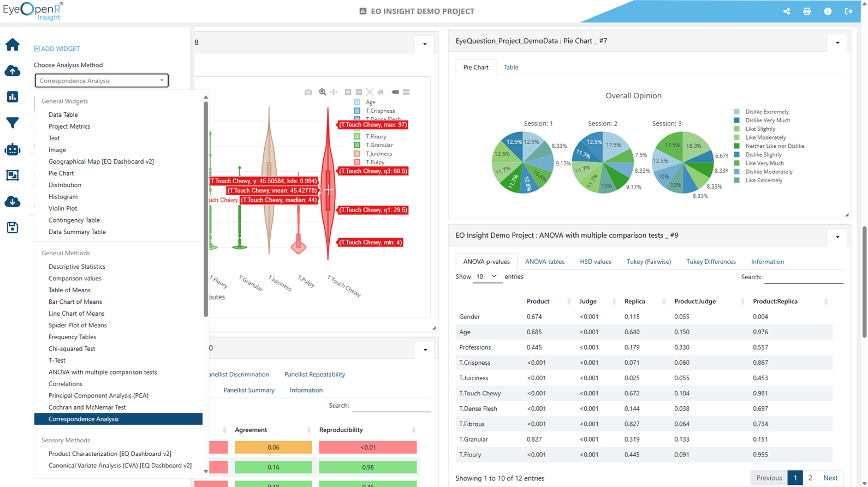Switch to the ANOVA tables tab
868x487 pixels.
tap(545, 262)
